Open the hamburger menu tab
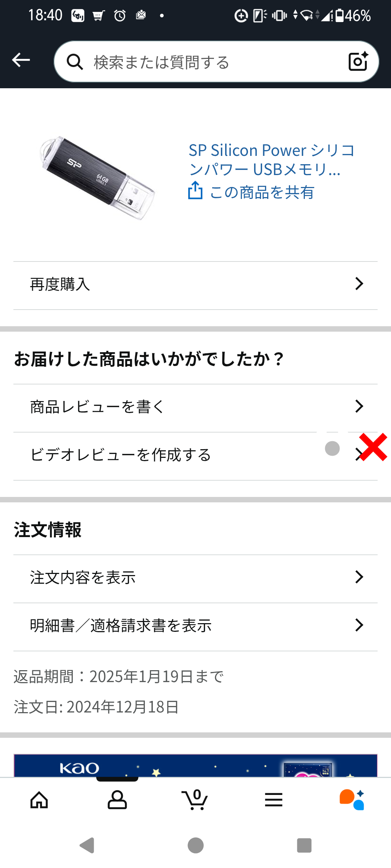 (x=274, y=800)
